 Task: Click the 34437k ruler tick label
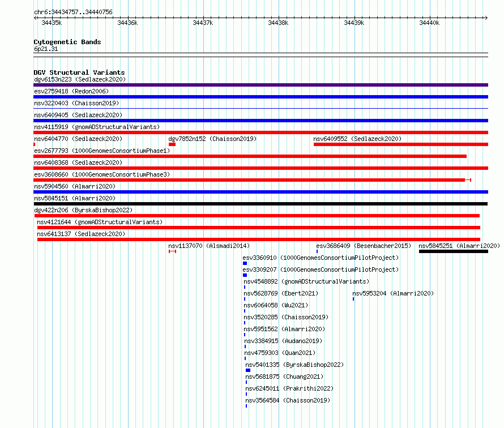coord(203,23)
